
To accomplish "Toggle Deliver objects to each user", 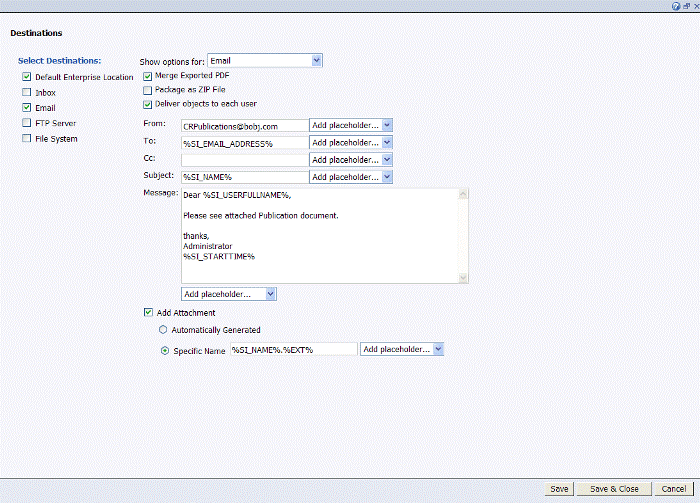I will [147, 105].
